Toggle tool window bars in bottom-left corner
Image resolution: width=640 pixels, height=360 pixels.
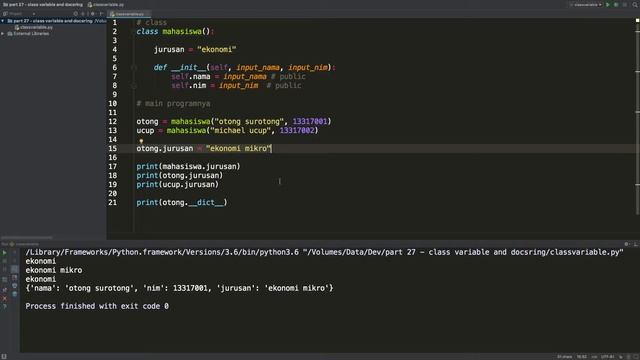tap(4, 357)
